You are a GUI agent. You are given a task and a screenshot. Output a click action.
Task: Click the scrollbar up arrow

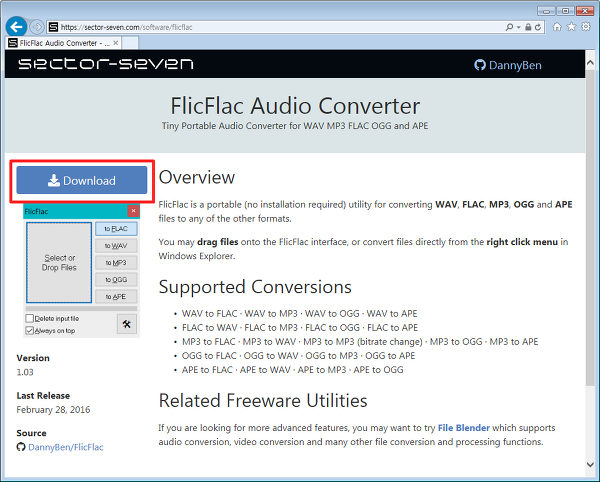point(590,62)
